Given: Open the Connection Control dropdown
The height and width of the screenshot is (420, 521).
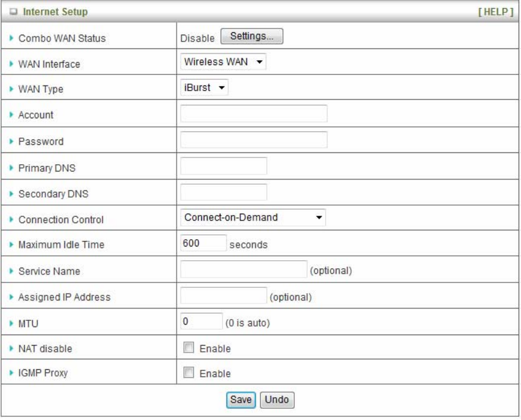Looking at the screenshot, I should click(253, 217).
